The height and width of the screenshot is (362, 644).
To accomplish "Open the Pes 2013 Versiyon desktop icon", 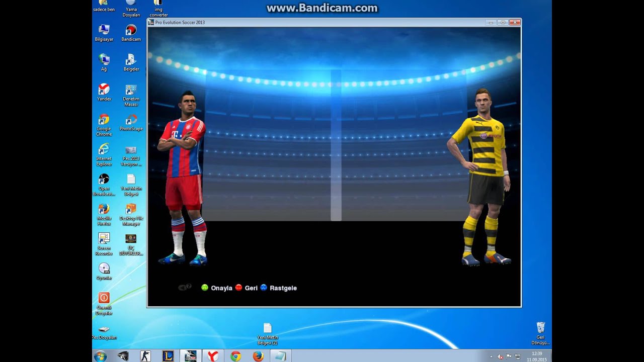I will (131, 155).
